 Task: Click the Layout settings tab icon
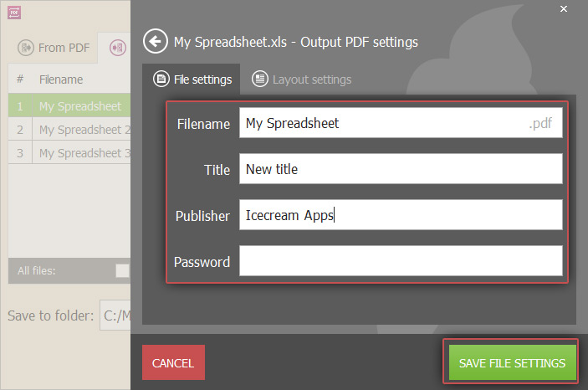tap(260, 79)
